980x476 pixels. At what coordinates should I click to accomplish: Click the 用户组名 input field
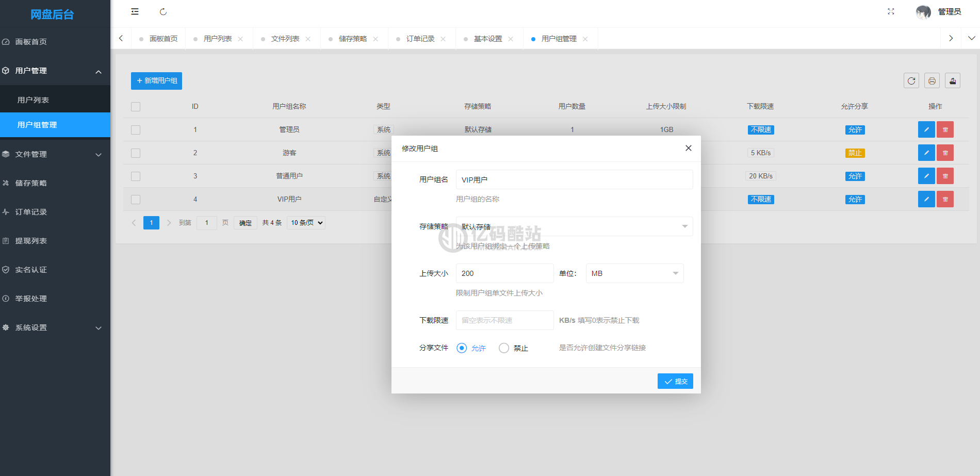coord(574,179)
